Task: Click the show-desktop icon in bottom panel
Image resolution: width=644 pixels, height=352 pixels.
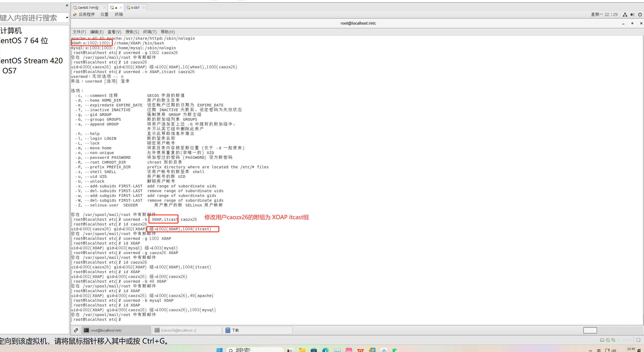Action: [x=76, y=330]
